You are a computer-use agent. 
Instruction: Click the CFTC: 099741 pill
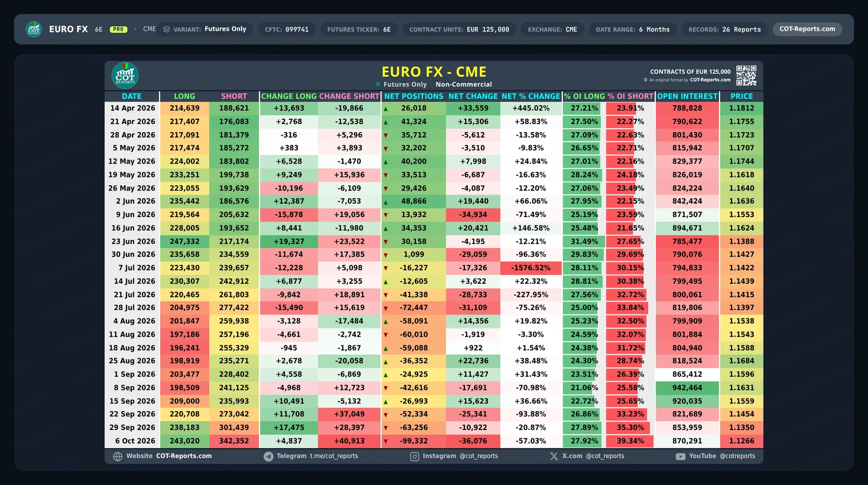pyautogui.click(x=286, y=29)
